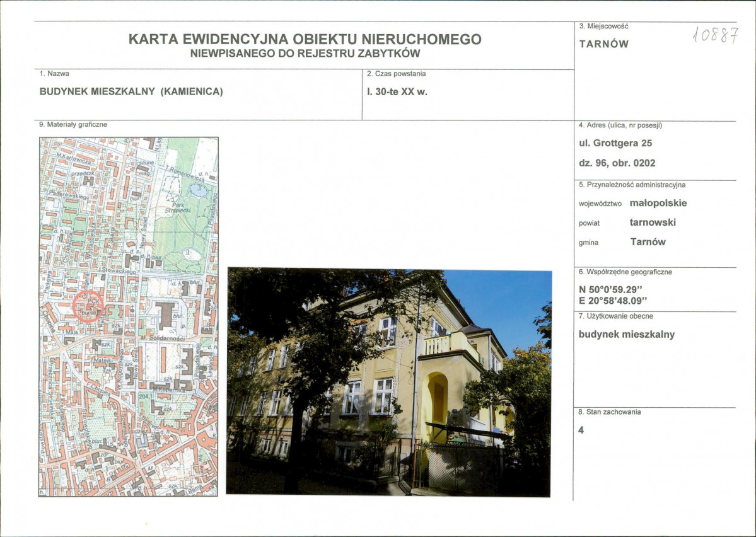Click the '6. Współrzędne geograficzne' label

[x=625, y=272]
